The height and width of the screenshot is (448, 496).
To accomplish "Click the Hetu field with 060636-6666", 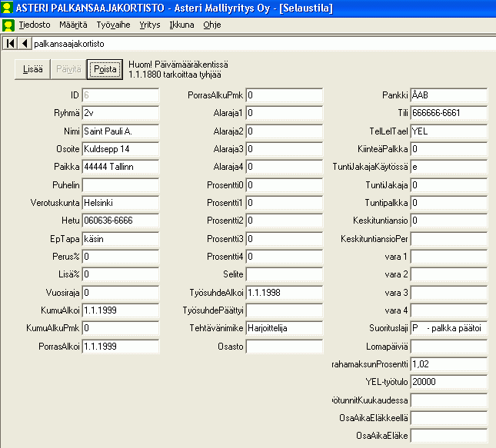I will point(120,221).
